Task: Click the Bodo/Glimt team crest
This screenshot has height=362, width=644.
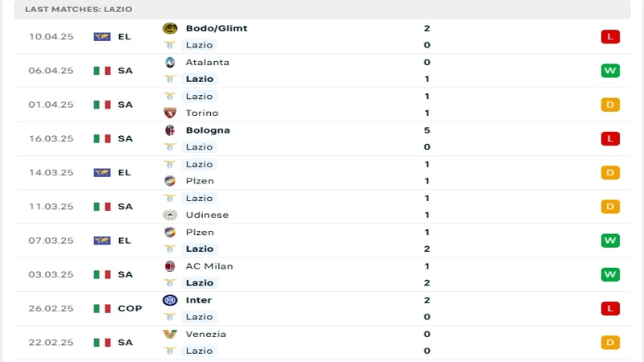Action: 170,28
